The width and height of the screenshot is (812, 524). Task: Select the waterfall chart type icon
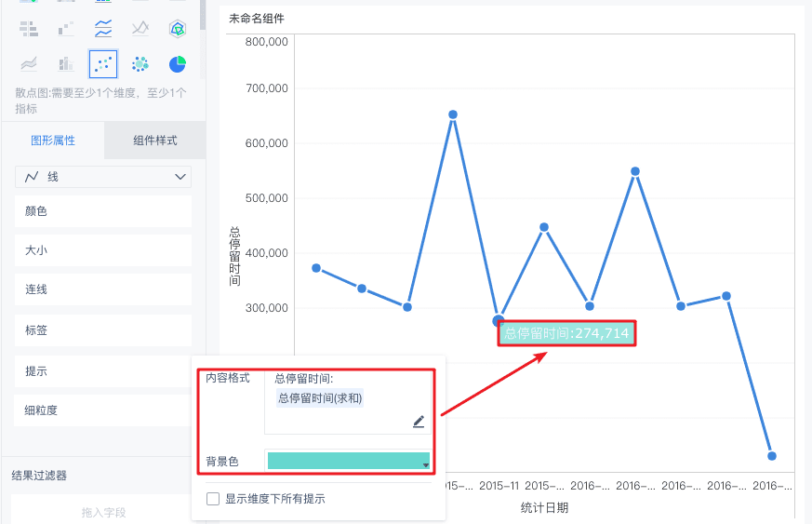pyautogui.click(x=66, y=29)
